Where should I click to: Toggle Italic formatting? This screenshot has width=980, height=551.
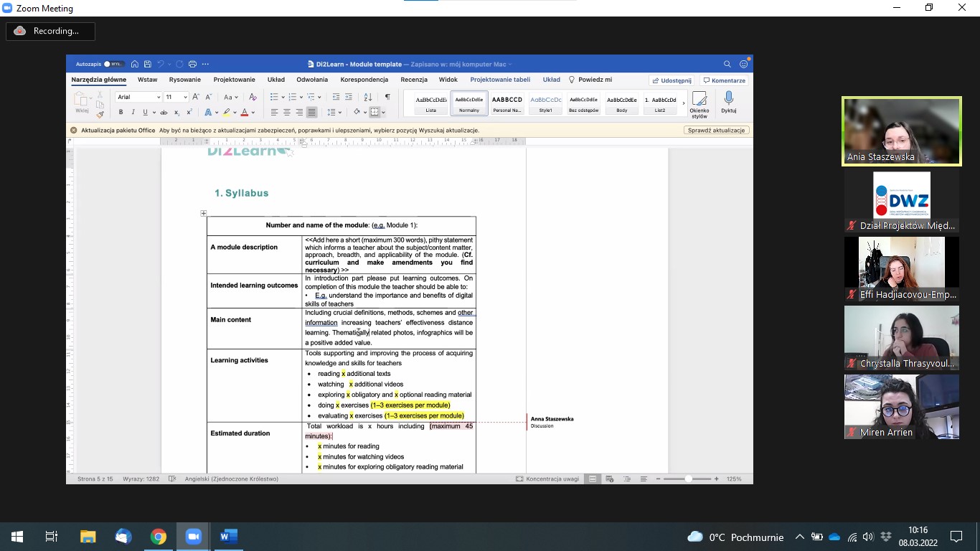(x=133, y=112)
